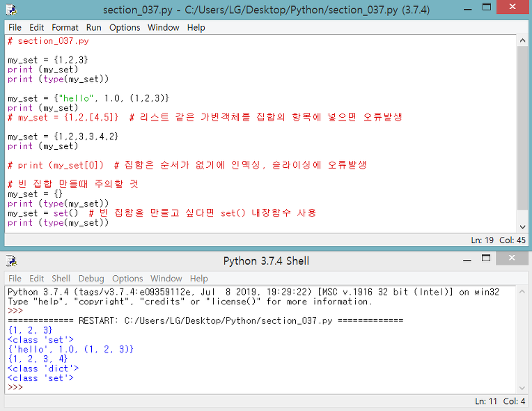Maximize the section_037.py editor window
The height and width of the screenshot is (411, 532).
(x=487, y=8)
